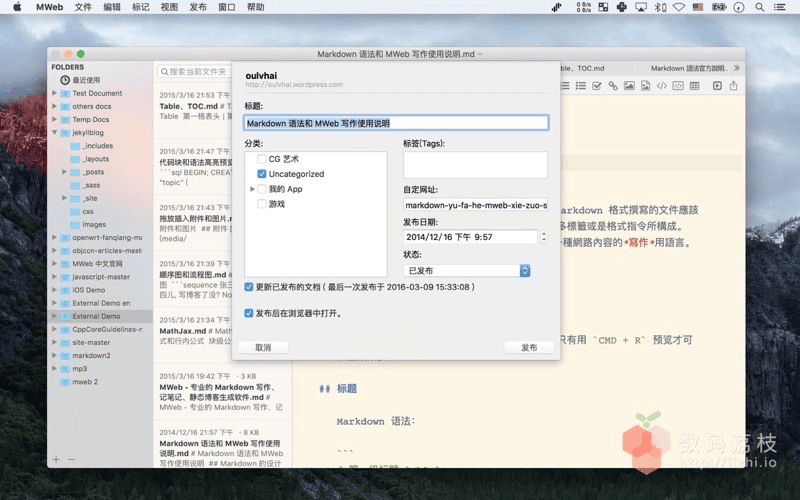Expand the others docs folder triangle
Screen dimensions: 800x500
pos(55,106)
